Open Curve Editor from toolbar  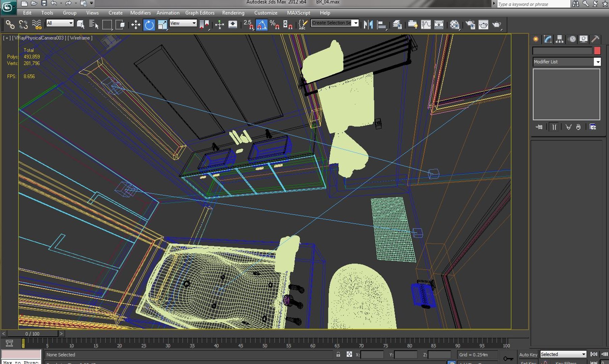[x=426, y=25]
